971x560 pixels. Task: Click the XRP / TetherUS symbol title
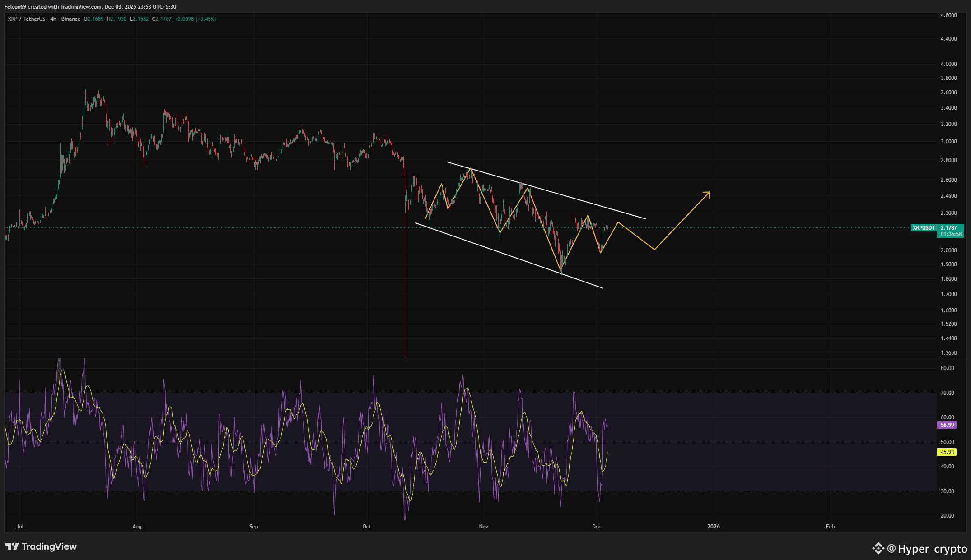click(27, 19)
